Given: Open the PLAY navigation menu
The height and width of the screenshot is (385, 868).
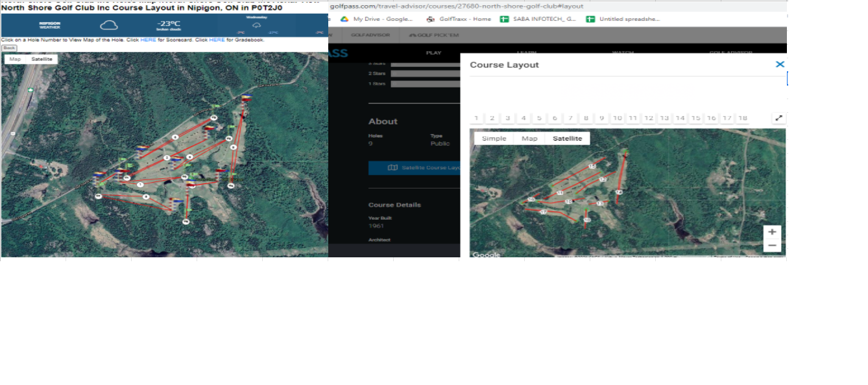Looking at the screenshot, I should click(433, 52).
